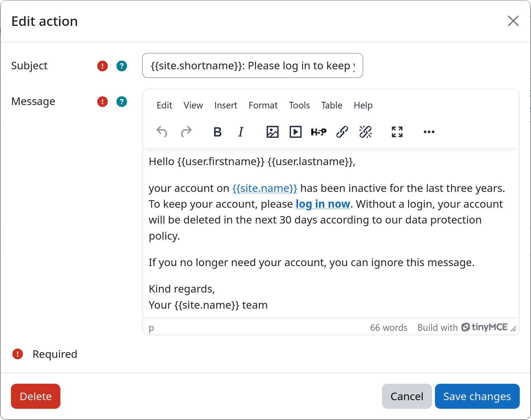Click the Redo icon in editor toolbar
This screenshot has height=420, width=531.
point(186,132)
